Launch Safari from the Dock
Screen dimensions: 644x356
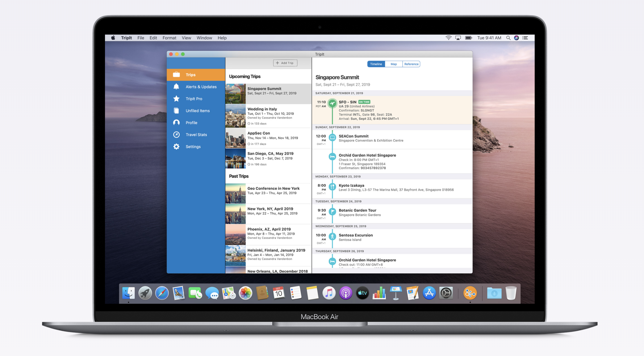click(x=162, y=293)
